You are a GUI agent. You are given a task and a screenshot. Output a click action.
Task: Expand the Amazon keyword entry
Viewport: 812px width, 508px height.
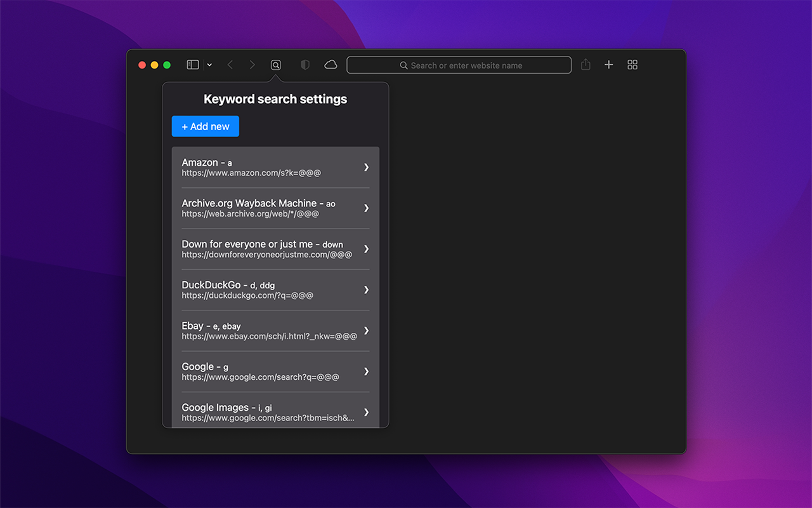point(366,167)
